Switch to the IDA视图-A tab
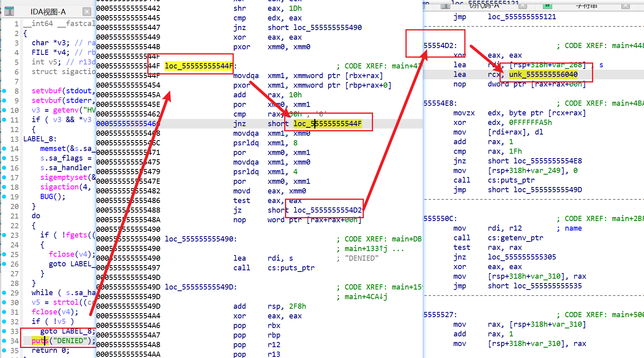The image size is (644, 358). [48, 12]
